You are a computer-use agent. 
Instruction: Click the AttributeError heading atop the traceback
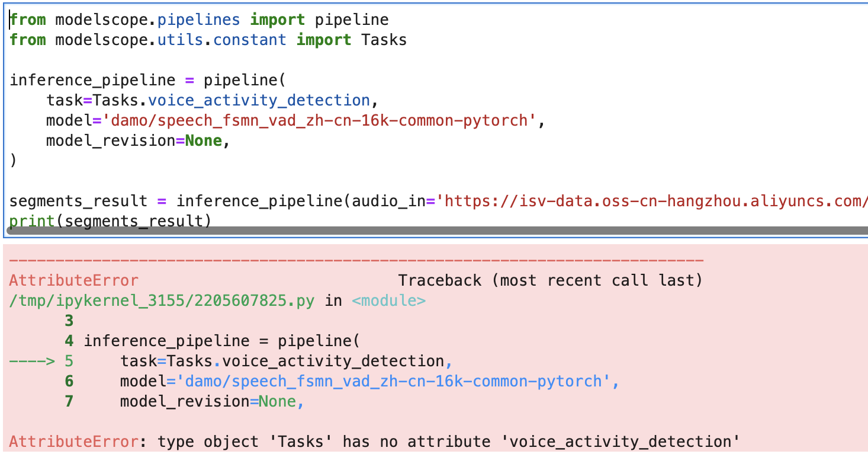pyautogui.click(x=74, y=280)
